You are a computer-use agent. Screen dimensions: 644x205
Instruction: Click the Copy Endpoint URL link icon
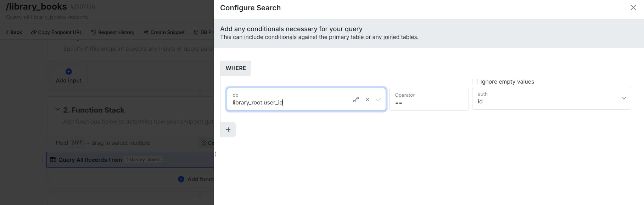(x=34, y=32)
